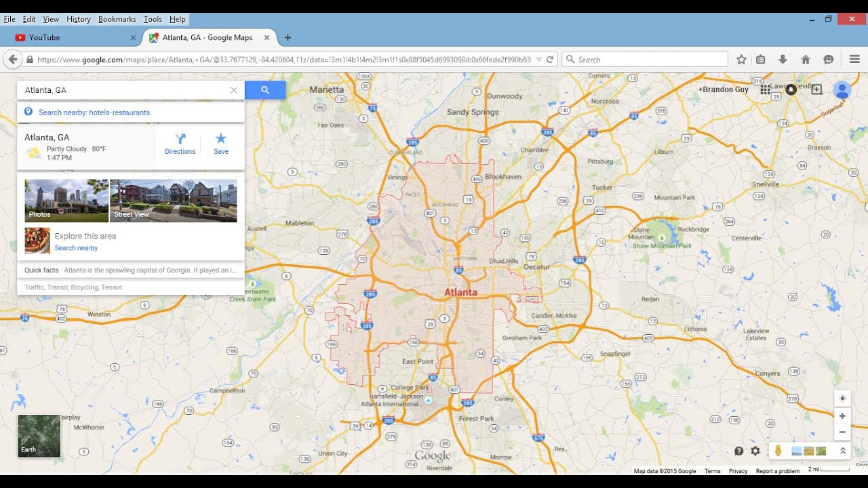Open the File menu
The width and height of the screenshot is (868, 488).
tap(9, 19)
